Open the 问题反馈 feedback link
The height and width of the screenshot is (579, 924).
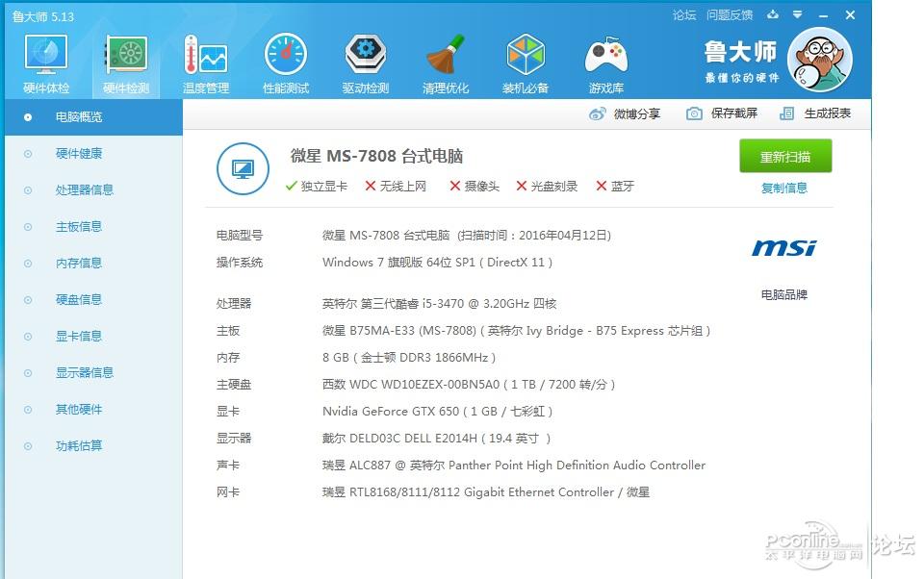click(x=730, y=14)
